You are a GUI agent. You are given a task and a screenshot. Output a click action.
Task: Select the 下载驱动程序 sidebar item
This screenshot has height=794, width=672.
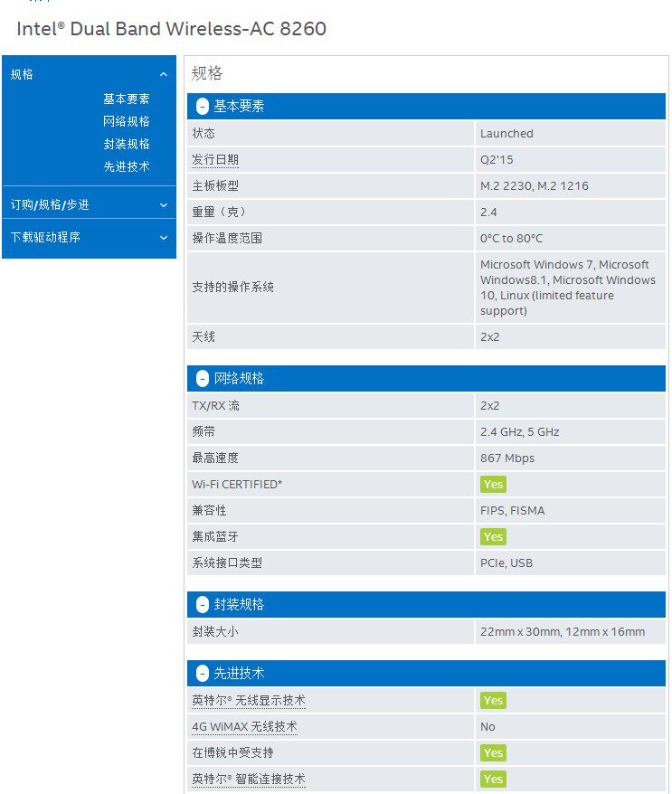[45, 237]
